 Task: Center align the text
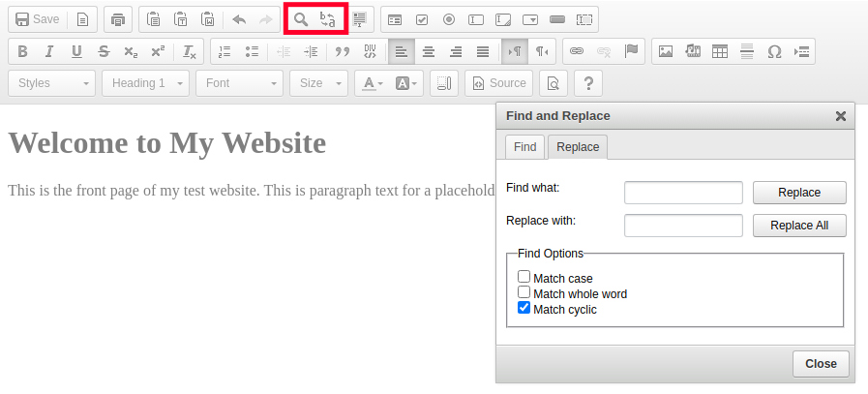pos(429,51)
